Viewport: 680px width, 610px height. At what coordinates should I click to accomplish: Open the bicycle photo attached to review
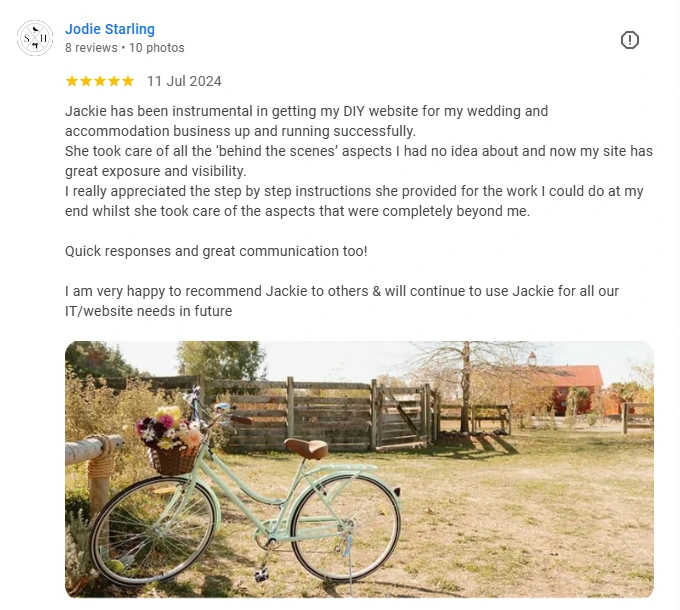[359, 469]
